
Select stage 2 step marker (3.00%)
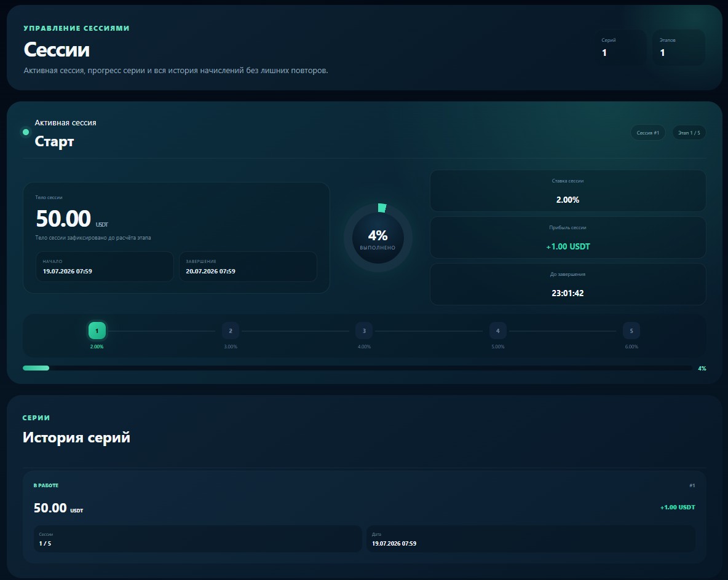pos(231,331)
